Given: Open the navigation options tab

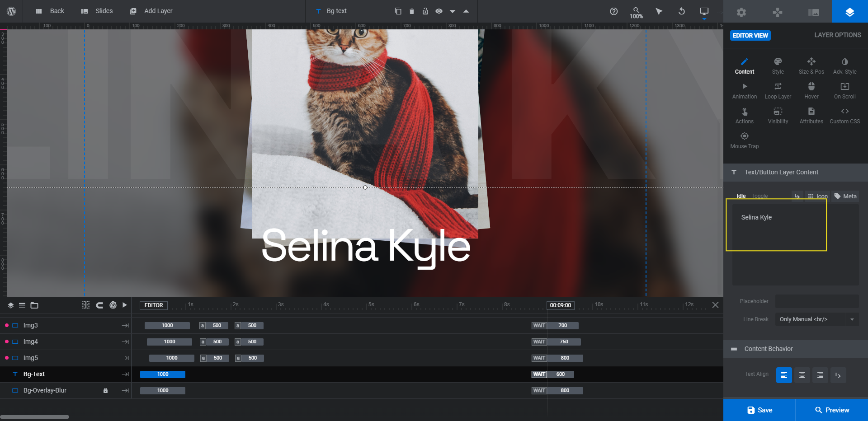Looking at the screenshot, I should pos(778,12).
